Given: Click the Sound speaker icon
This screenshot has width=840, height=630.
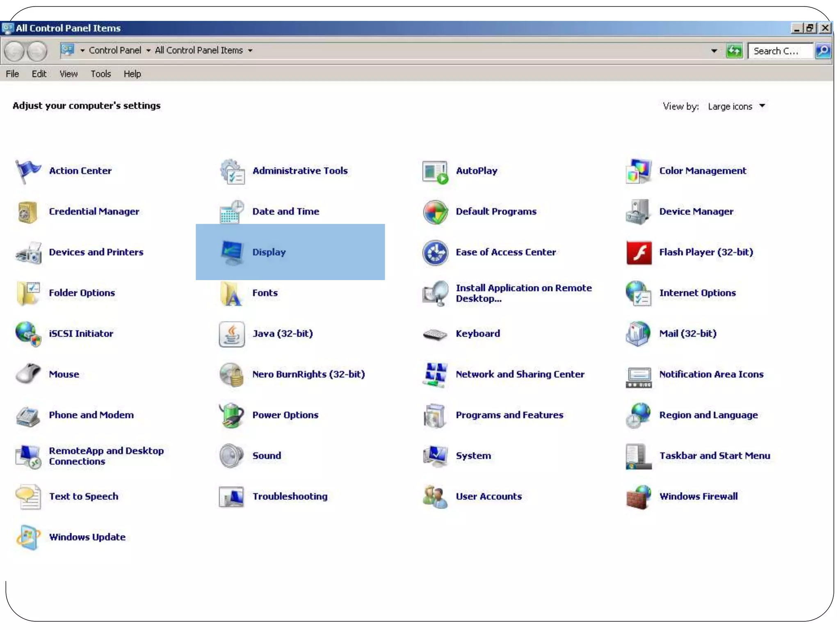Looking at the screenshot, I should click(x=232, y=456).
